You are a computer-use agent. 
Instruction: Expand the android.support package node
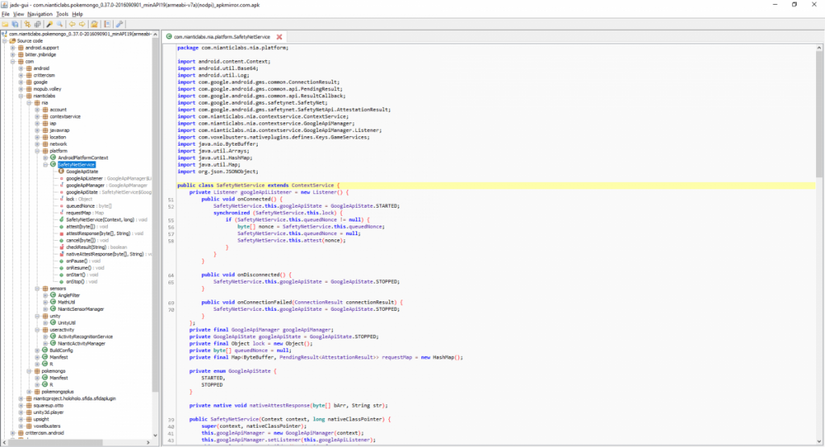pos(13,48)
